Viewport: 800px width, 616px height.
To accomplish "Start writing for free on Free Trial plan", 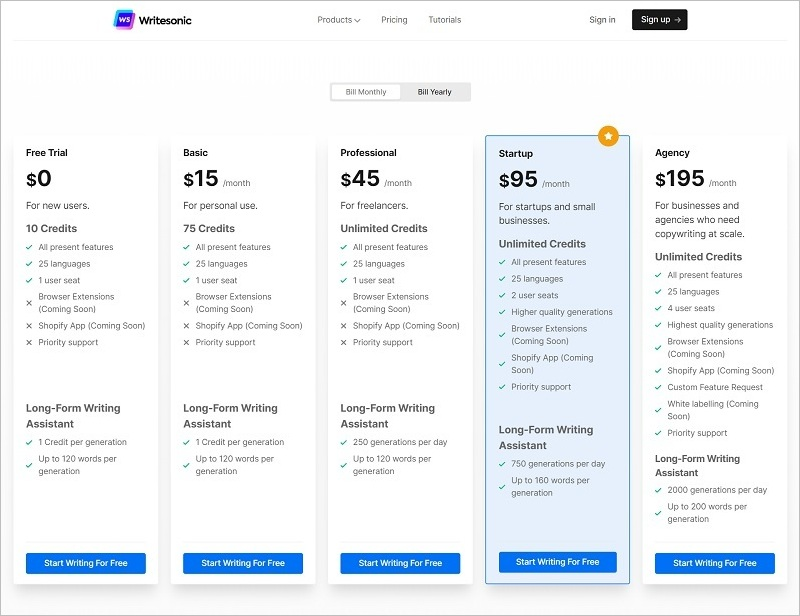I will pos(86,563).
